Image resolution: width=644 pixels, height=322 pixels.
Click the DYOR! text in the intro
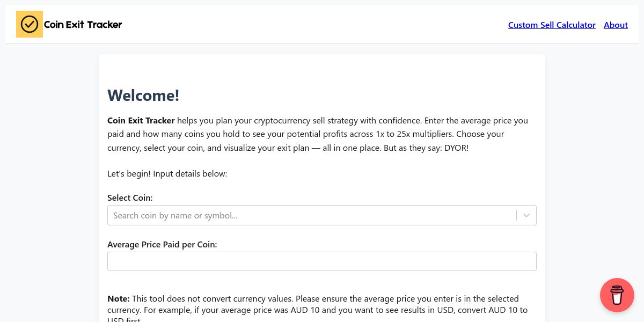pos(456,148)
